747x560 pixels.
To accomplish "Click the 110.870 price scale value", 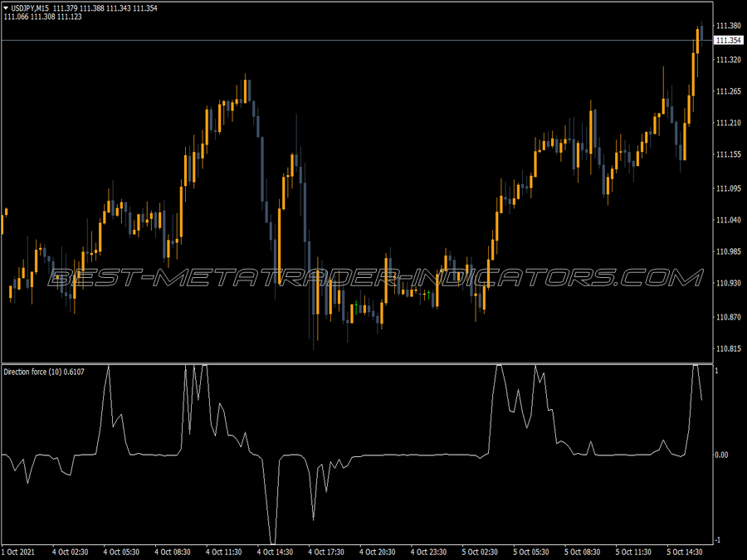I will pos(729,317).
